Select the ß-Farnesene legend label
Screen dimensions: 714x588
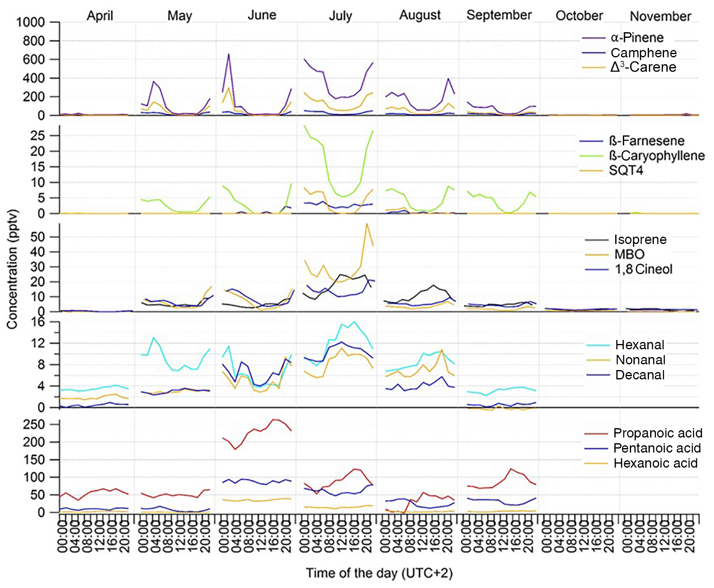[x=647, y=141]
